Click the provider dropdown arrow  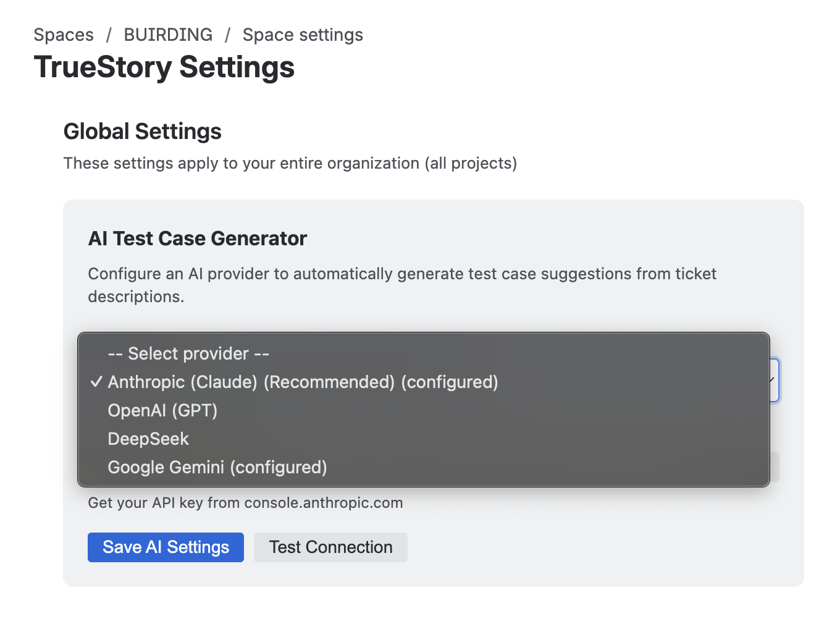click(x=773, y=380)
